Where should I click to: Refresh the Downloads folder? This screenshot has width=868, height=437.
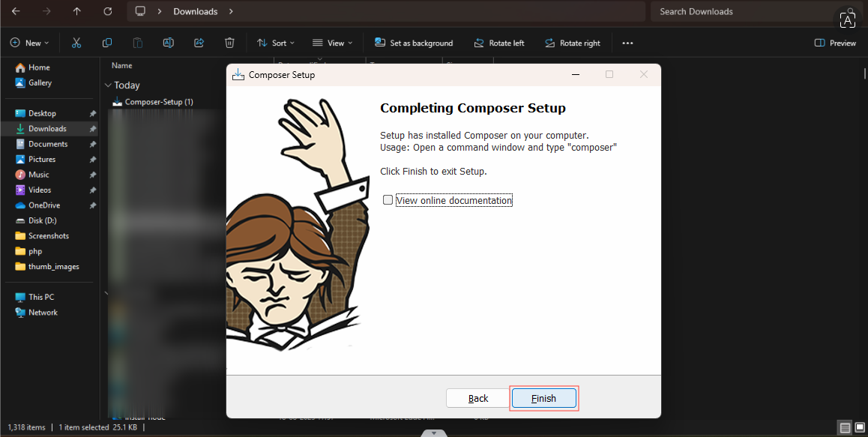click(x=108, y=11)
